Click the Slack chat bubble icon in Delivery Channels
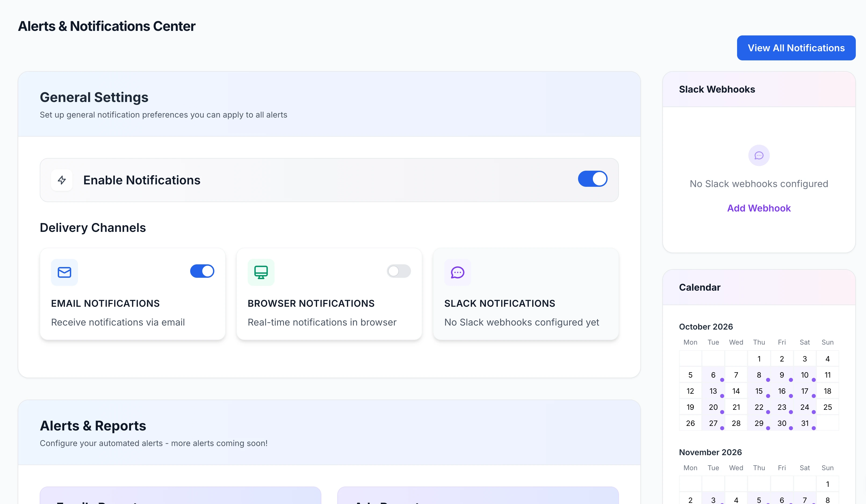866x504 pixels. pyautogui.click(x=457, y=272)
